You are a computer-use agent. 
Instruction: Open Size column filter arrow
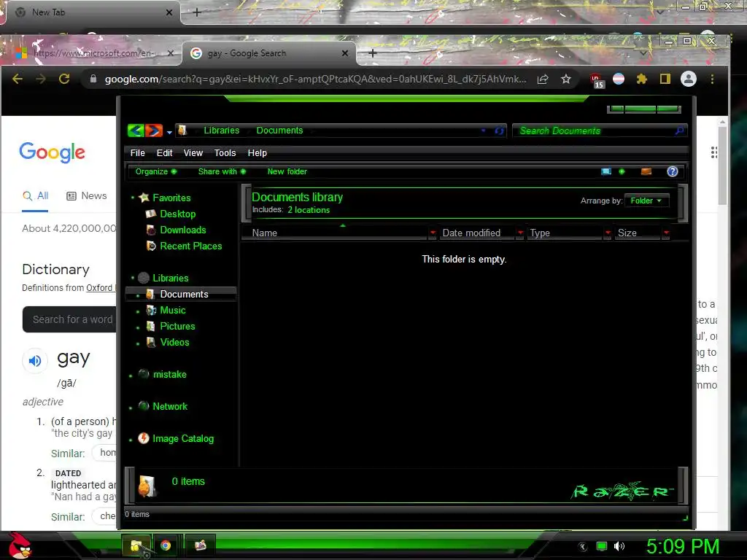(666, 233)
